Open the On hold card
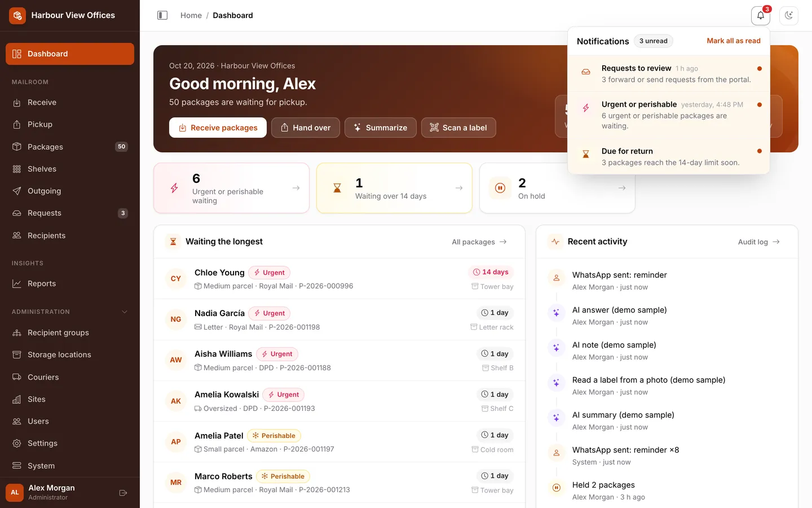The image size is (812, 508). (x=557, y=188)
